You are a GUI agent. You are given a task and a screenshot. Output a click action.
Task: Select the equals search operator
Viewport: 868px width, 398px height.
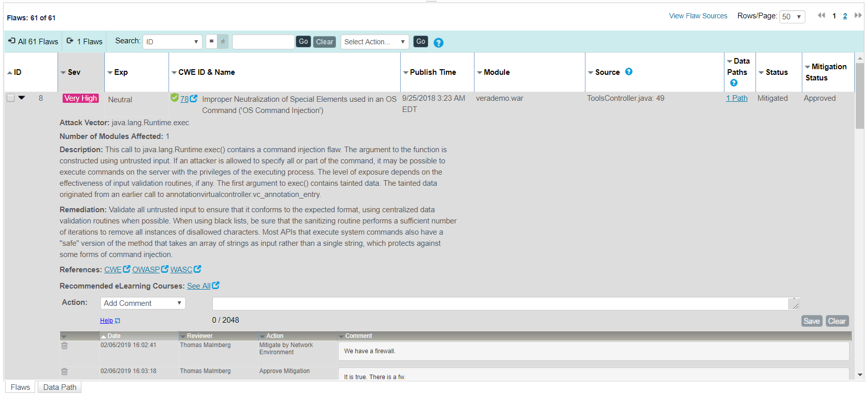(212, 42)
